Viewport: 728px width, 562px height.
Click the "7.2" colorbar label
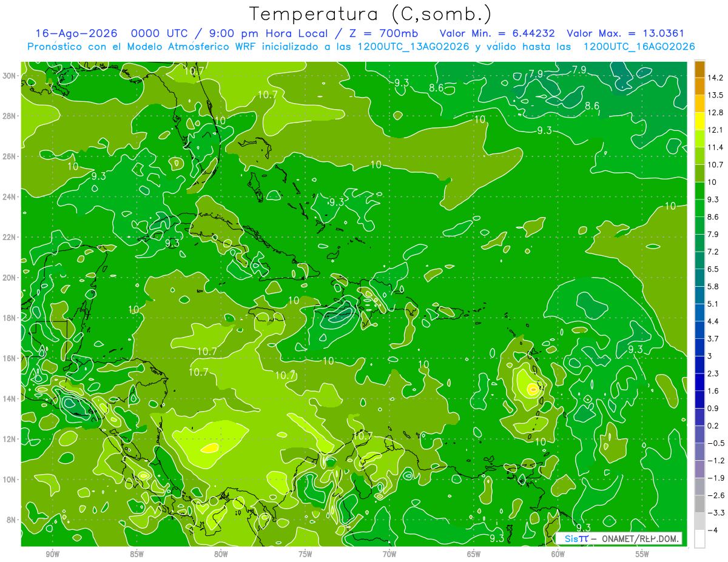(x=713, y=251)
